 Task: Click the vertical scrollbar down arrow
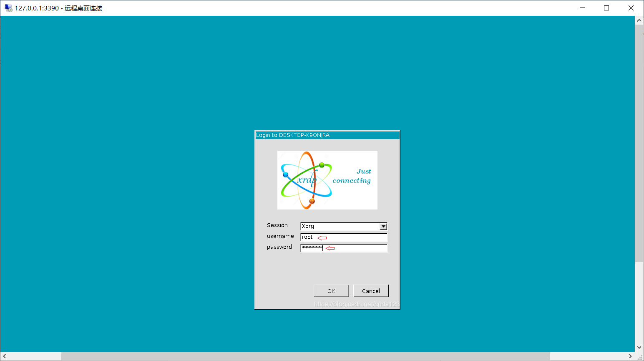(x=639, y=347)
